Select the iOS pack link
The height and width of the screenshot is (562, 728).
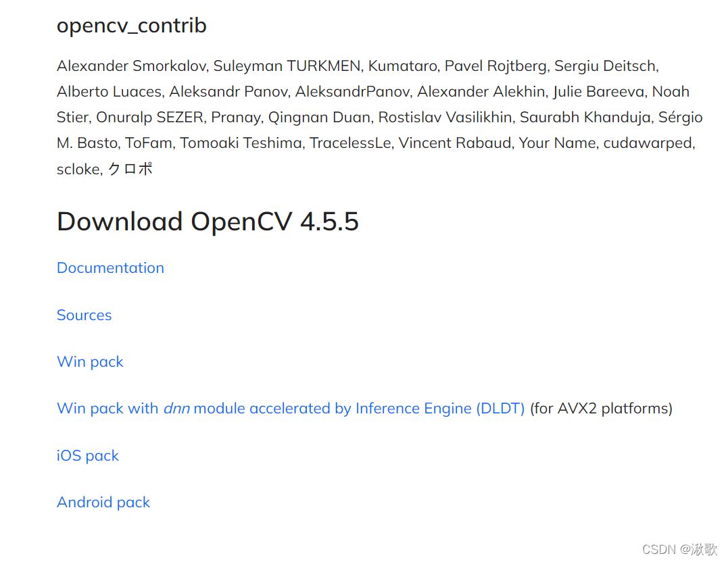(88, 455)
